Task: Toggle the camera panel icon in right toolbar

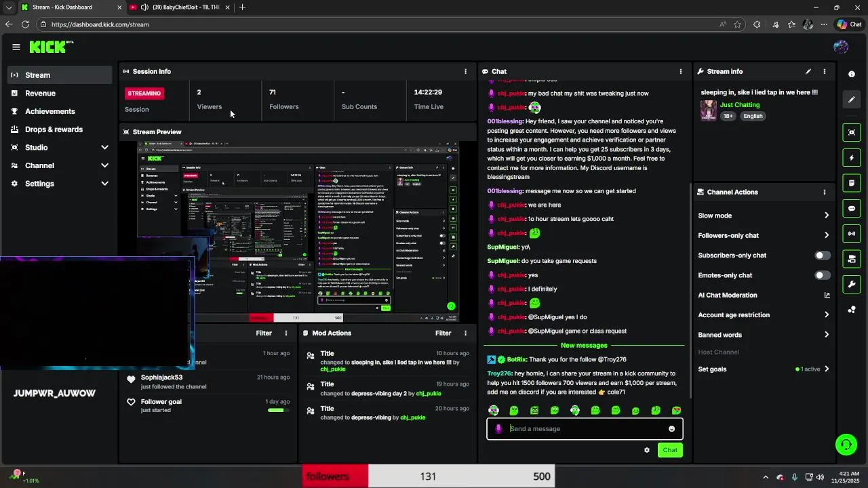Action: pyautogui.click(x=852, y=259)
